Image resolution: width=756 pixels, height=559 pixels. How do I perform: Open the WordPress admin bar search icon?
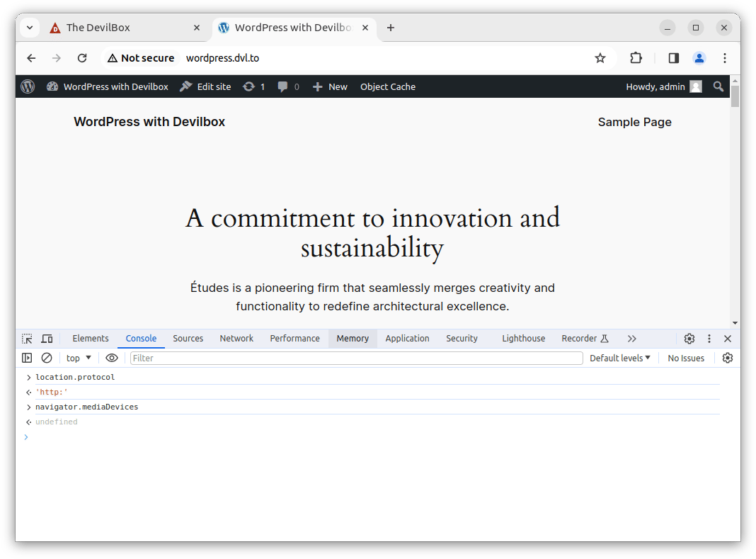coord(718,86)
